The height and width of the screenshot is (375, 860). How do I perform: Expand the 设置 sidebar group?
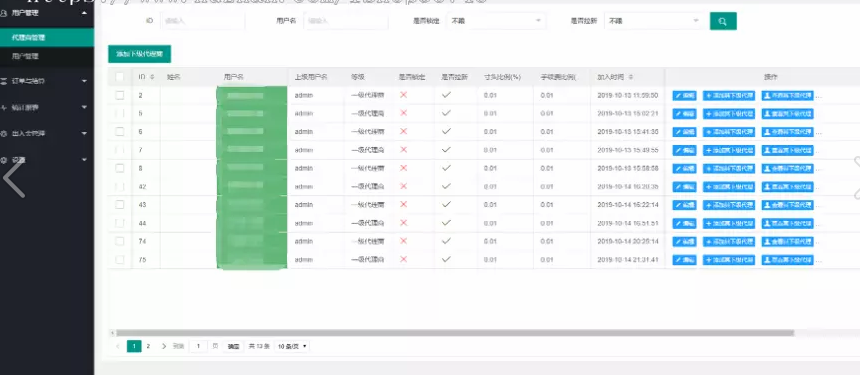pos(47,160)
